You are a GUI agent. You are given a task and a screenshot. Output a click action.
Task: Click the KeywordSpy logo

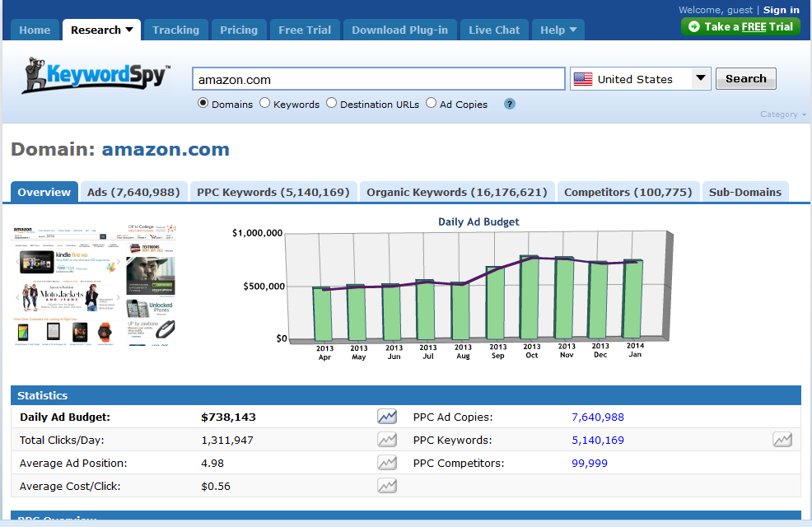pos(96,77)
